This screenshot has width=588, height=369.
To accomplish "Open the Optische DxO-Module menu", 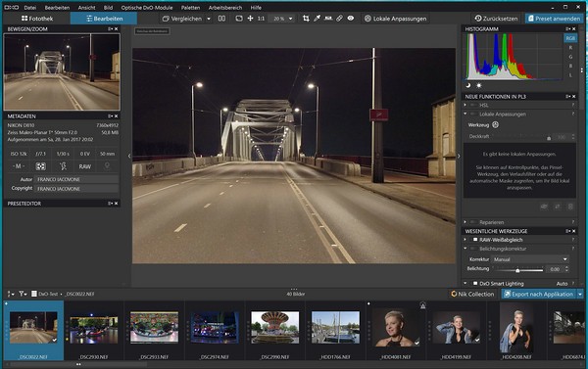I will (x=147, y=8).
